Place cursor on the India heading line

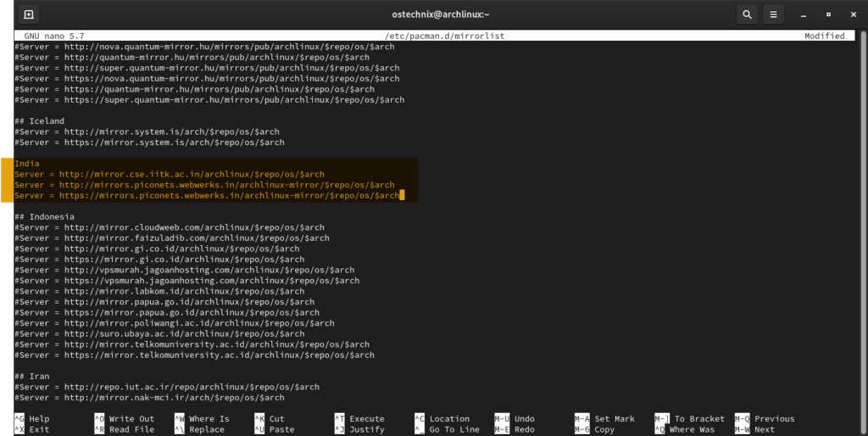27,164
